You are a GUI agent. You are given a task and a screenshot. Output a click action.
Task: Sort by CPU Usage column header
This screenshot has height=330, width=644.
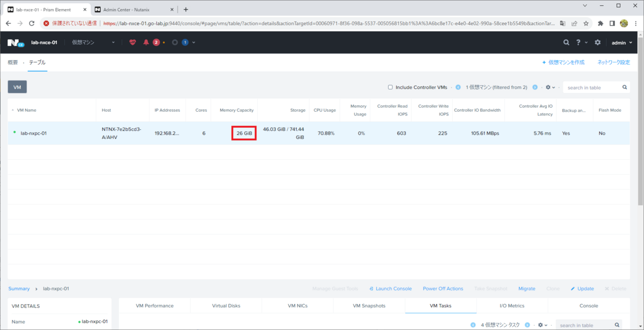(325, 110)
